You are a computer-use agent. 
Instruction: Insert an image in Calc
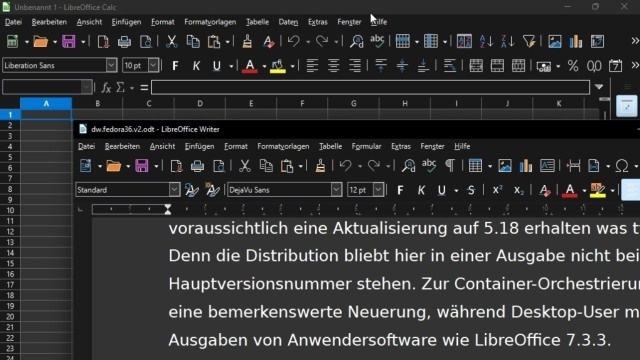(x=555, y=41)
